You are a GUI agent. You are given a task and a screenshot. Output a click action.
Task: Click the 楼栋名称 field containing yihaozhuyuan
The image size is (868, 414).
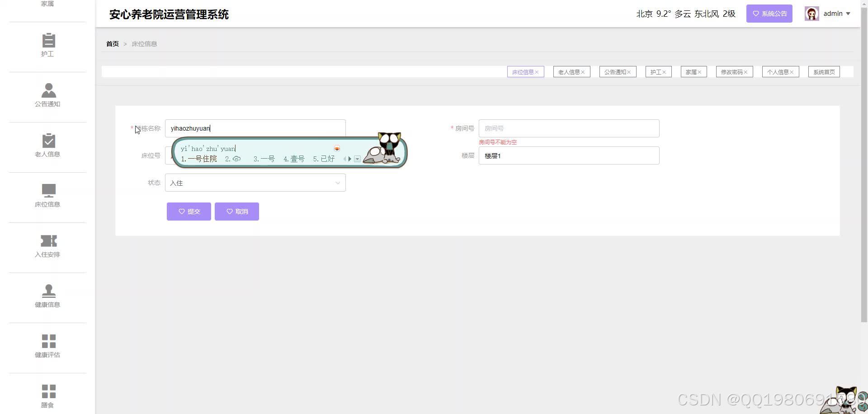(255, 128)
